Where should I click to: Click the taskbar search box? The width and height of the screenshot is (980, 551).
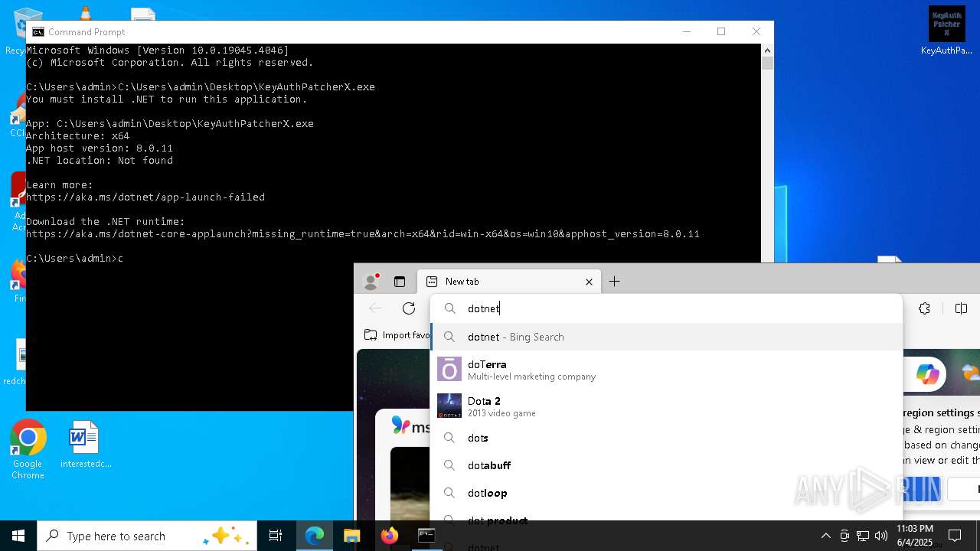[147, 536]
